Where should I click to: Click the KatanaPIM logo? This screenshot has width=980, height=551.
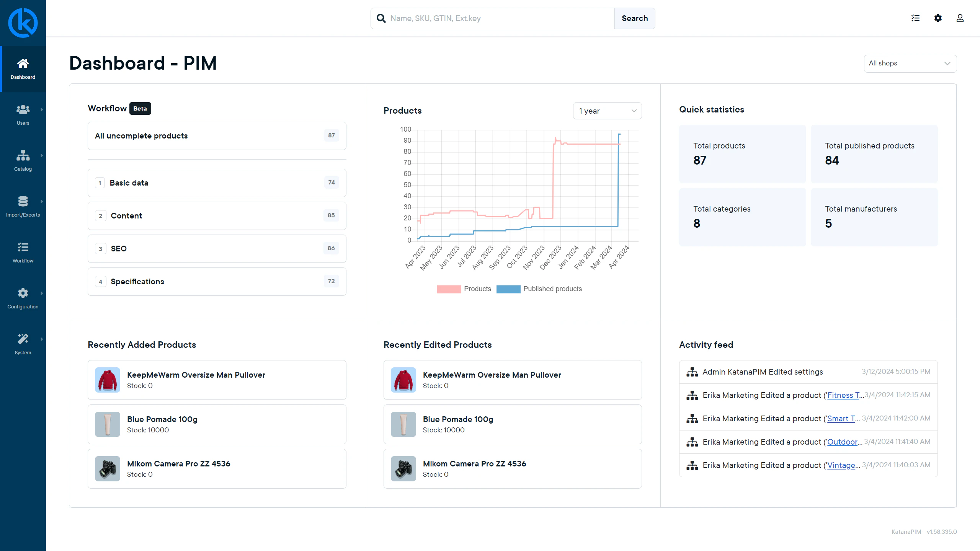(23, 23)
